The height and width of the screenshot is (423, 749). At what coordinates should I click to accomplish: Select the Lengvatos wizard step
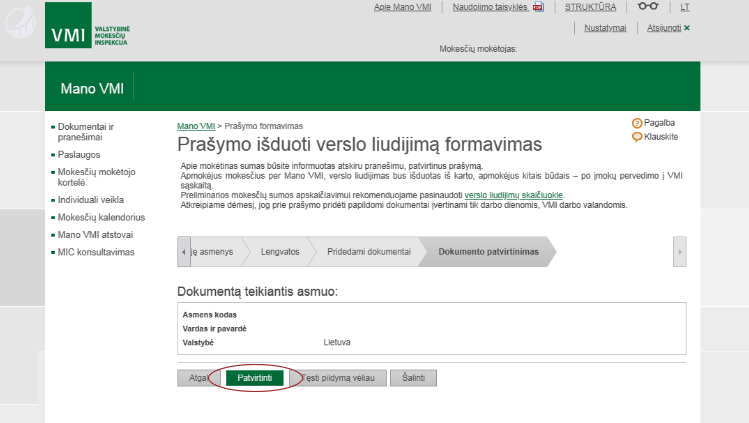coord(280,252)
